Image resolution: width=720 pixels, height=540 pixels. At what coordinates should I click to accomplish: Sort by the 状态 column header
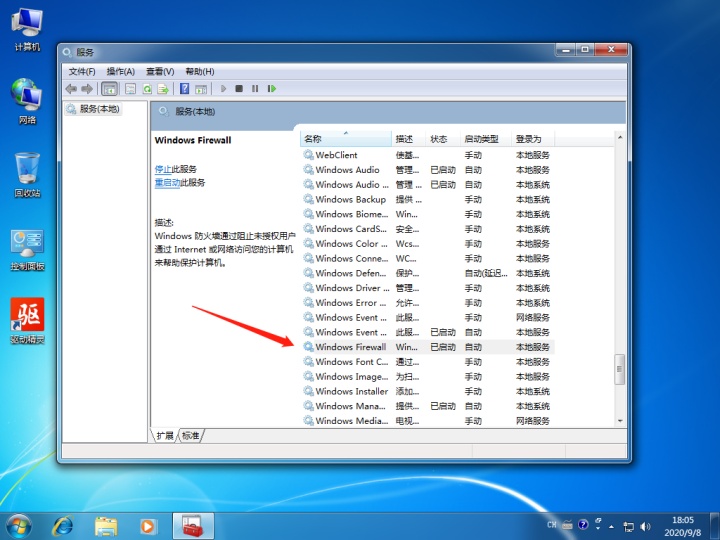pos(442,139)
